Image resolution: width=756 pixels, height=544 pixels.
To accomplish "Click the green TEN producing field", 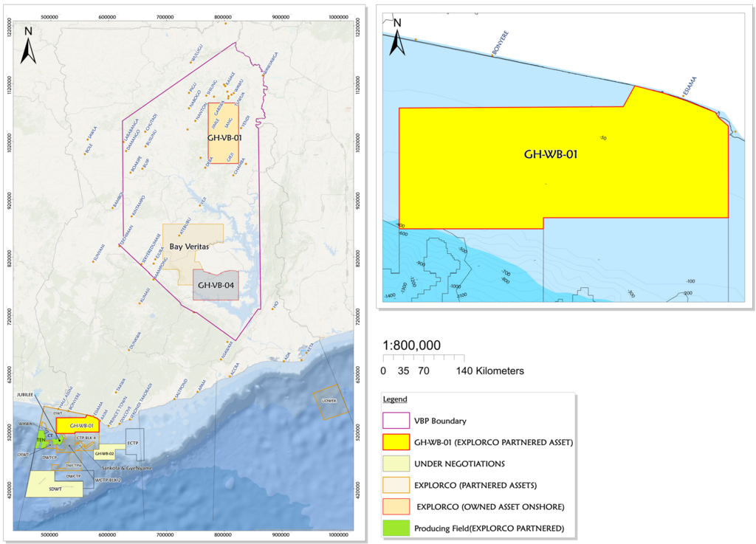I will 41,440.
